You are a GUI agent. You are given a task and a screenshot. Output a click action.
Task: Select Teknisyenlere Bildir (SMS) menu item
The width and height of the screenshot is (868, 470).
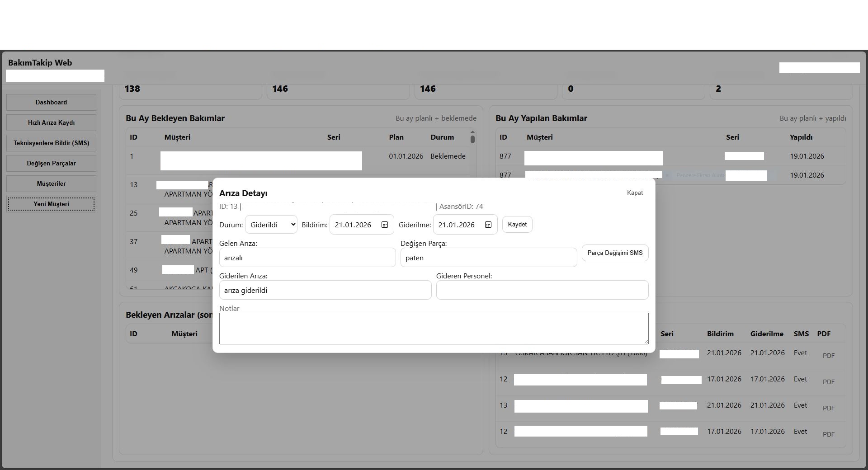pos(51,143)
